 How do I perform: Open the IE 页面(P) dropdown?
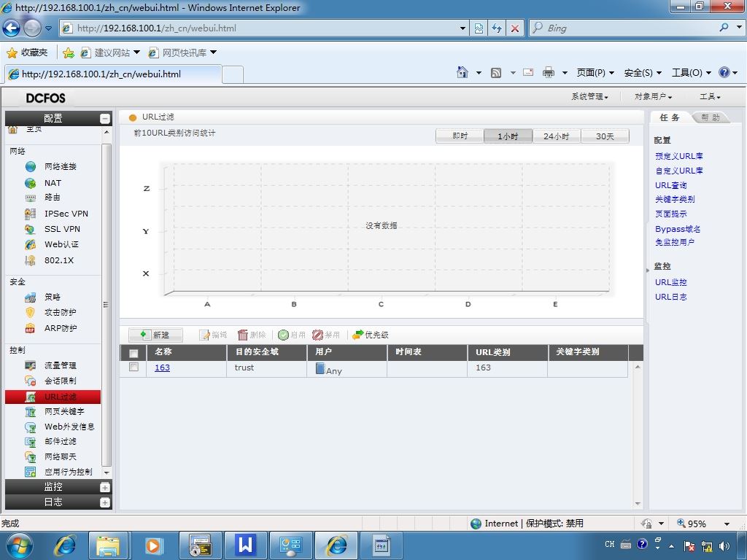[595, 72]
